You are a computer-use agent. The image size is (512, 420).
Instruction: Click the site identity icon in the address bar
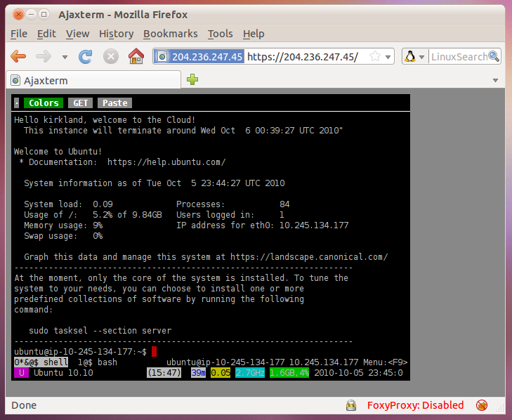click(162, 57)
